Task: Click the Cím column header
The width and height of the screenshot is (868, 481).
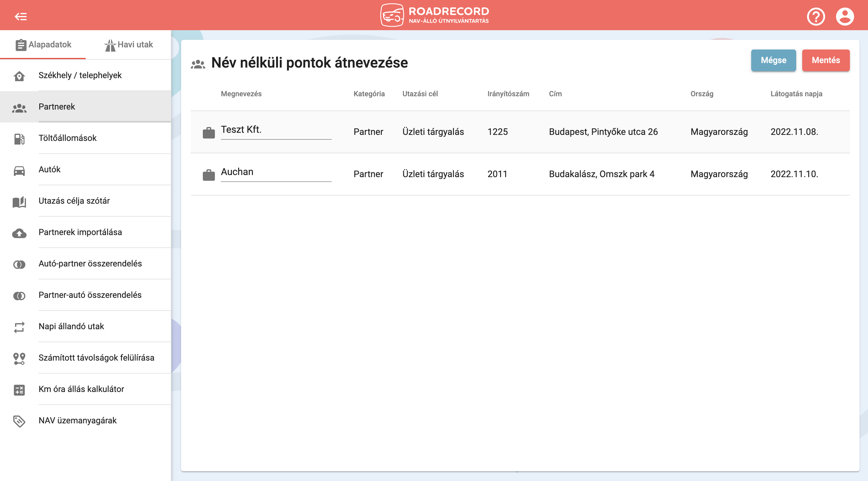Action: click(x=555, y=94)
